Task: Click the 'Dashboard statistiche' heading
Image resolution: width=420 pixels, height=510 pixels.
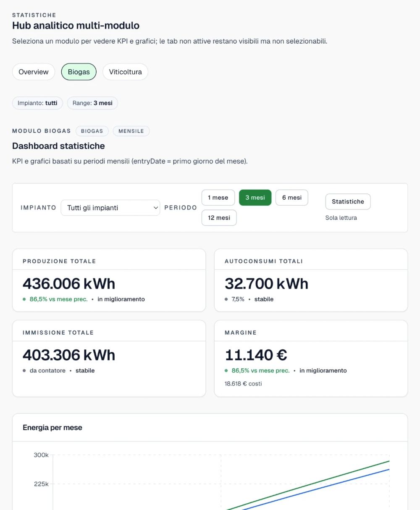Action: tap(58, 146)
